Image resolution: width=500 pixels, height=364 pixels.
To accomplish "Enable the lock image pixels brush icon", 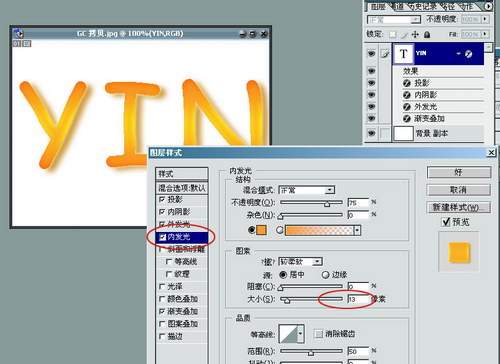I will click(404, 34).
